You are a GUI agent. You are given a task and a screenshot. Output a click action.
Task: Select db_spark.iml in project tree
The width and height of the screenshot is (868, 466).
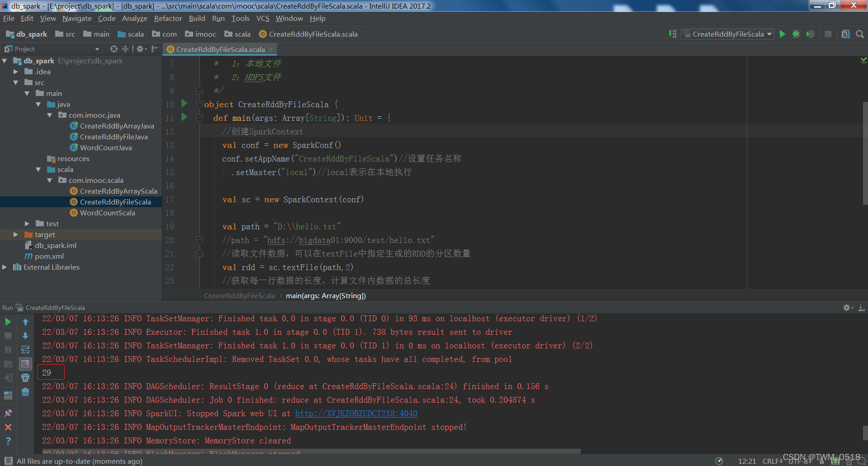tap(55, 245)
